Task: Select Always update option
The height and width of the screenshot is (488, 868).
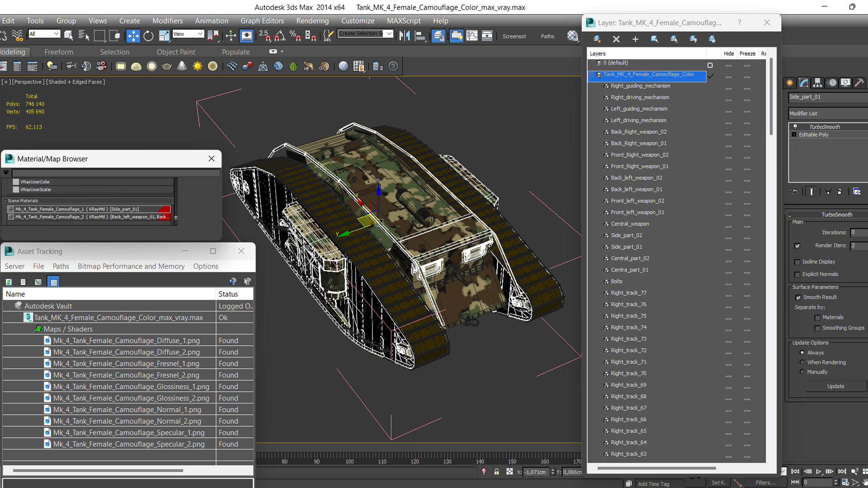Action: (802, 352)
